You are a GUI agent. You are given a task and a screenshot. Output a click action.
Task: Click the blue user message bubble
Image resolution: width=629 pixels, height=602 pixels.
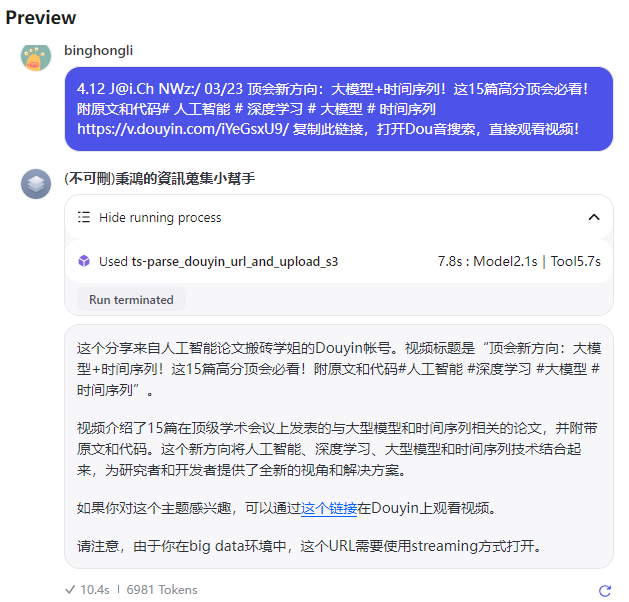tap(339, 109)
